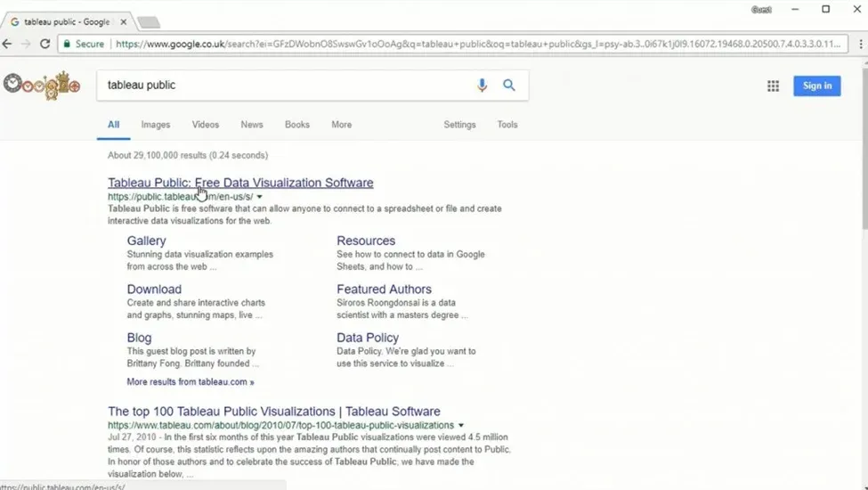Expand the dropdown arrow beside public.tableau.com URL
868x490 pixels.
pyautogui.click(x=260, y=197)
